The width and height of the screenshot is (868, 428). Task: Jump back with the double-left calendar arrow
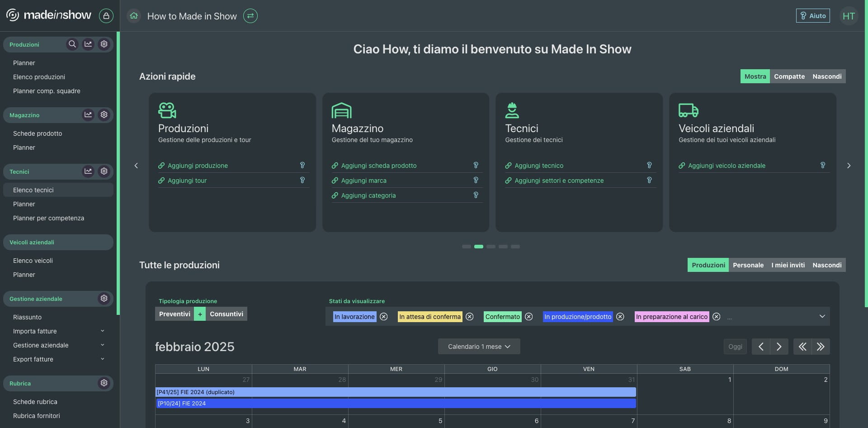point(802,347)
